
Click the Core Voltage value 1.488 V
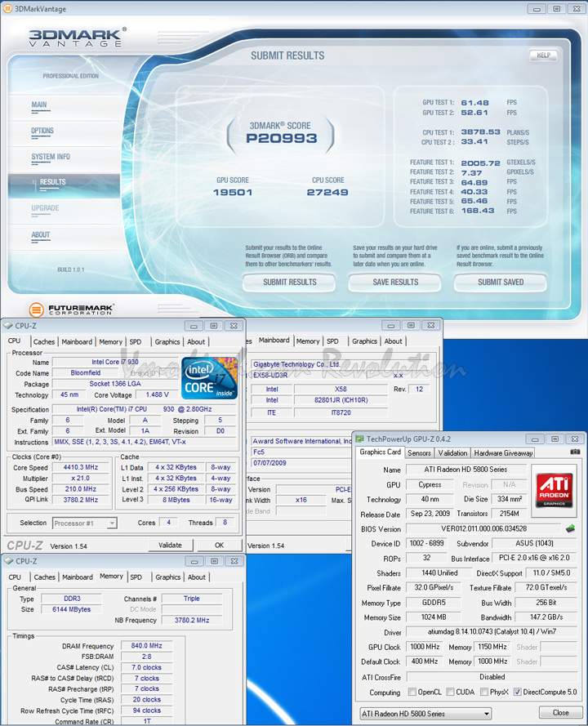157,395
